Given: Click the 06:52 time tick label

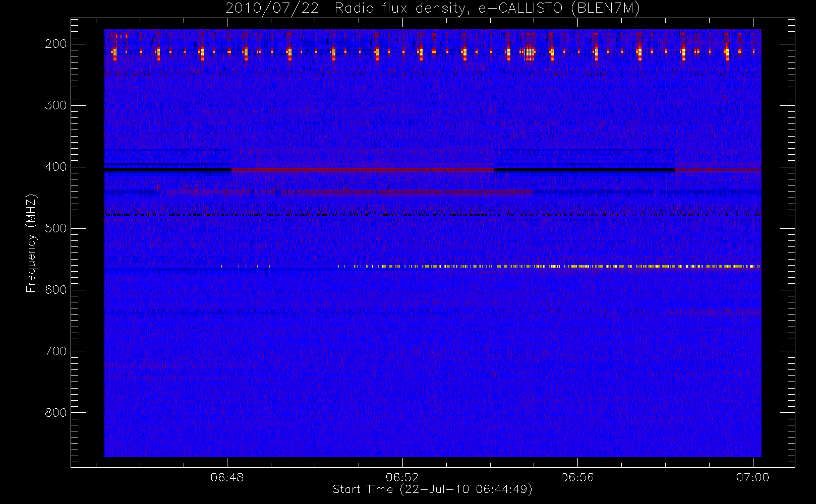Looking at the screenshot, I should coord(402,477).
